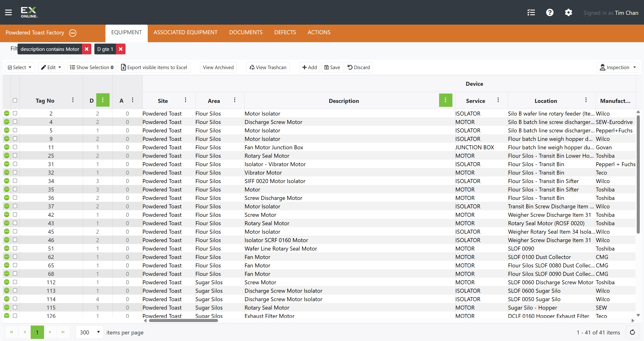This screenshot has height=341, width=644.
Task: Open the green D column filter menu
Action: click(x=103, y=100)
